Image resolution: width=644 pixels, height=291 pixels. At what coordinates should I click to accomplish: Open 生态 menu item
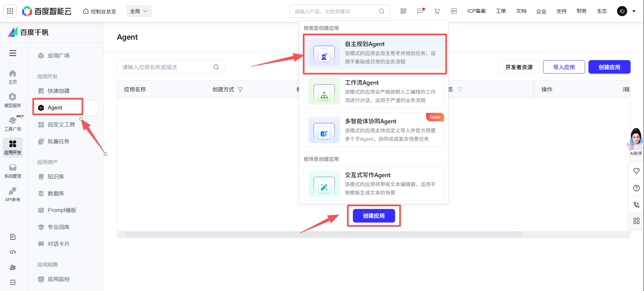[602, 11]
